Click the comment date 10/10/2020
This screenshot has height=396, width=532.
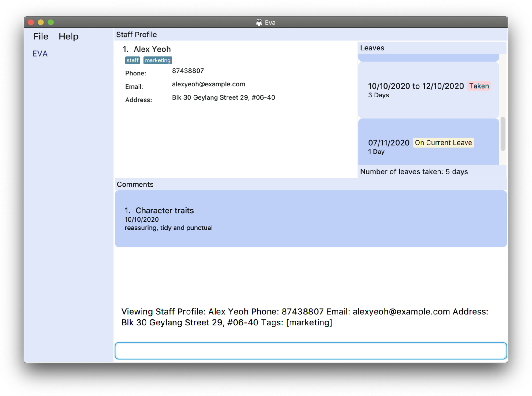point(142,219)
